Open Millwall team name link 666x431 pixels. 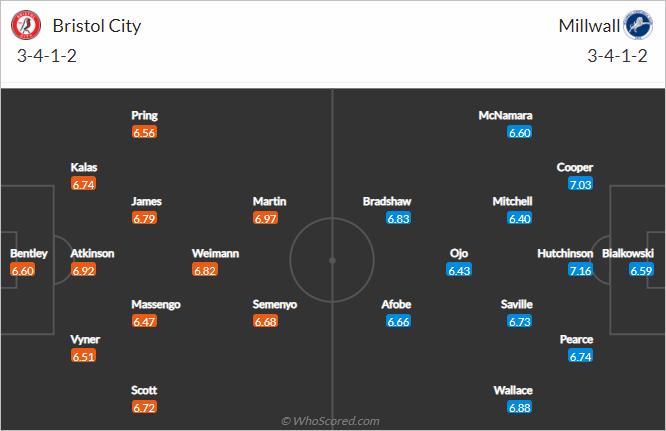pyautogui.click(x=589, y=26)
